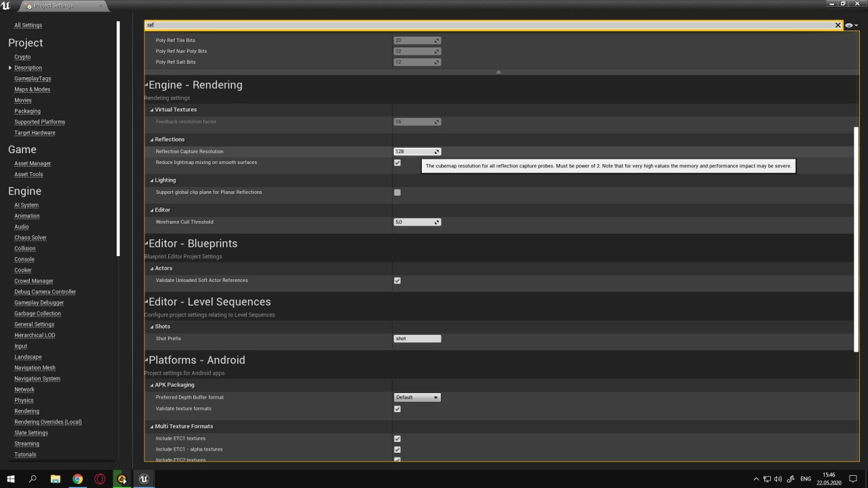The image size is (868, 488).
Task: Click Poly Ref Nav Poly Bits spinner arrow
Action: pos(437,52)
